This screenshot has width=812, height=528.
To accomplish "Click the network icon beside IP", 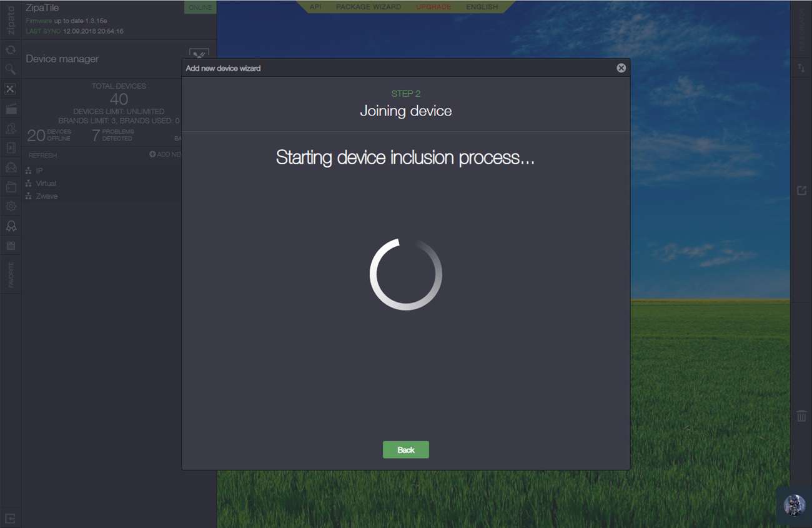I will (x=29, y=171).
